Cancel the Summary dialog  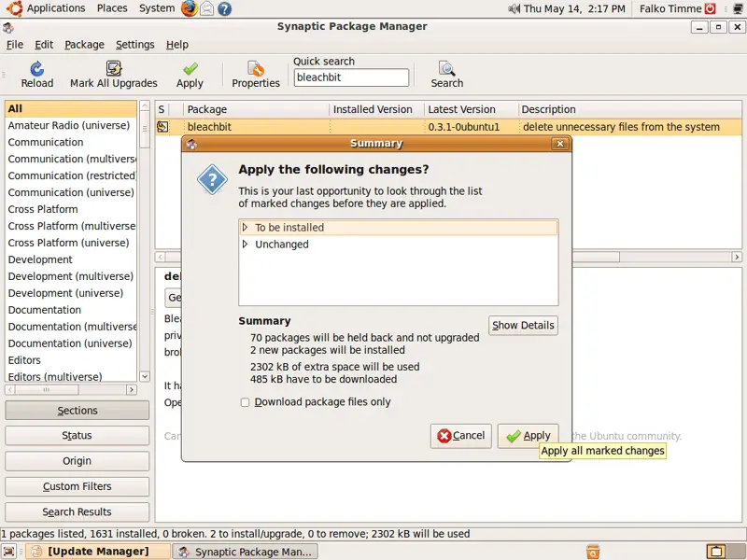(x=461, y=436)
